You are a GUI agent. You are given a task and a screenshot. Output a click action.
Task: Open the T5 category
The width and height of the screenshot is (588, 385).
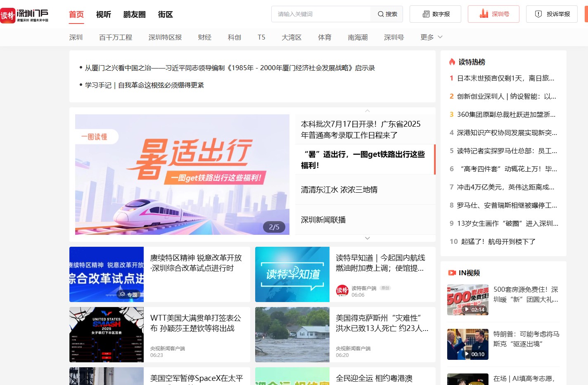261,37
